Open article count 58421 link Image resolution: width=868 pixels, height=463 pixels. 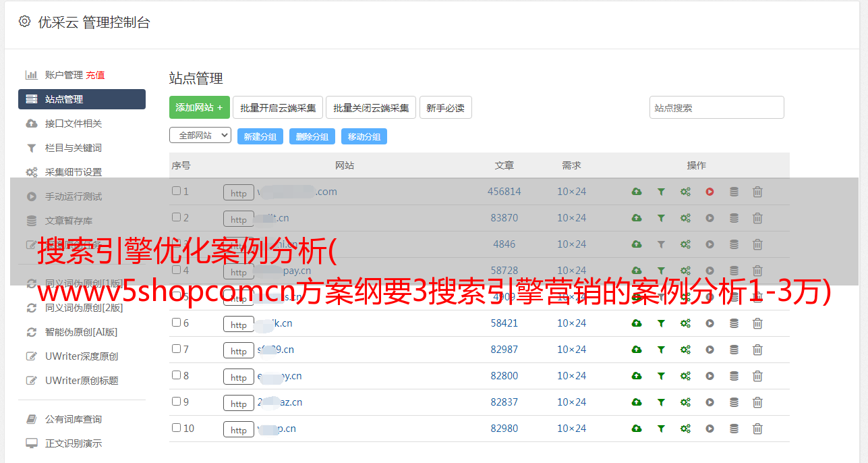504,323
